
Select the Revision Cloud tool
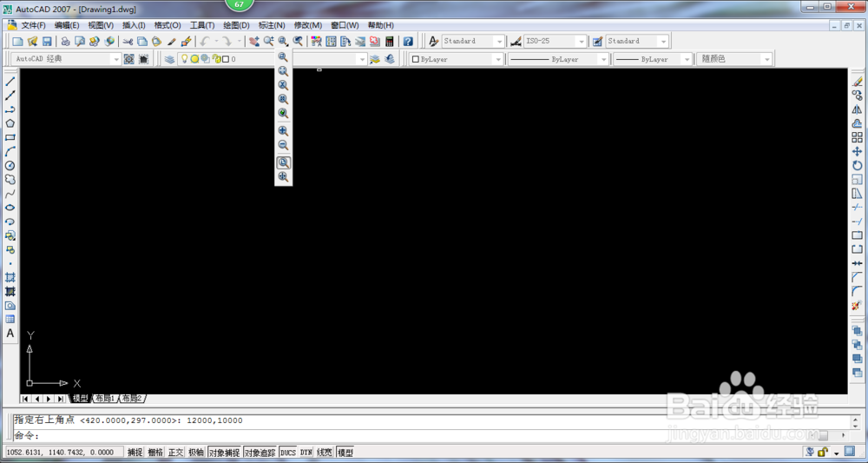pos(10,180)
